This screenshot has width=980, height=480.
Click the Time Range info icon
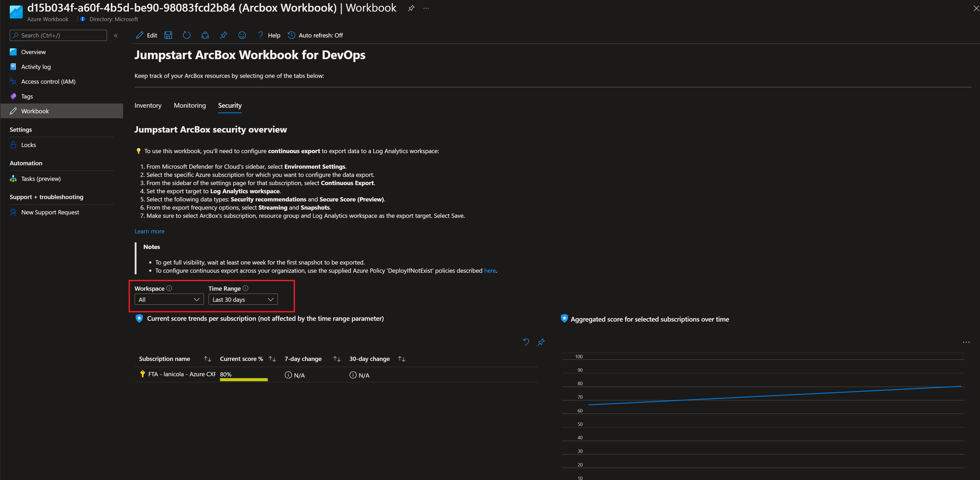245,288
